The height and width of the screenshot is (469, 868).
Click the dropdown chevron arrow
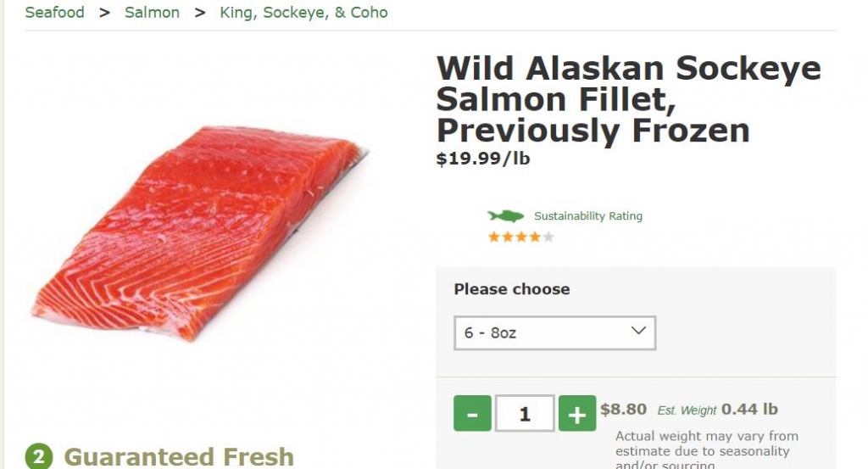coord(638,331)
